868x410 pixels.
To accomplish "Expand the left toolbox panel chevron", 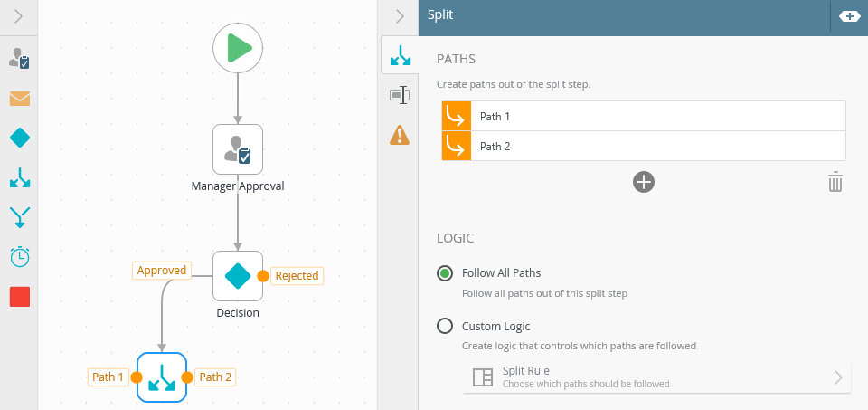I will [x=19, y=16].
